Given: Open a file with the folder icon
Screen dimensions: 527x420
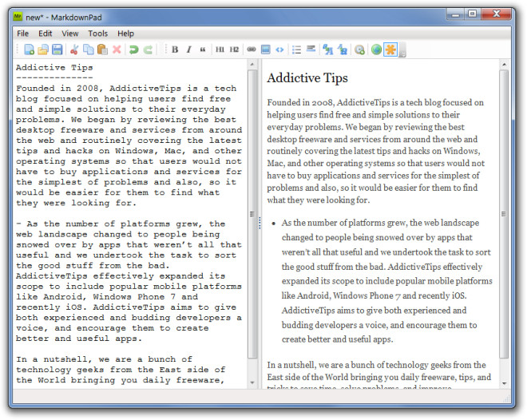Looking at the screenshot, I should pos(43,50).
